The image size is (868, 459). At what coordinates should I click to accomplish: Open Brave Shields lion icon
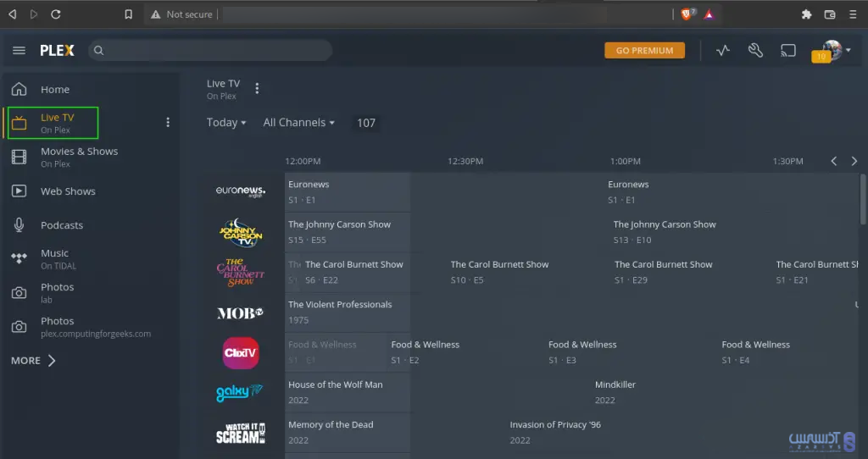[687, 14]
